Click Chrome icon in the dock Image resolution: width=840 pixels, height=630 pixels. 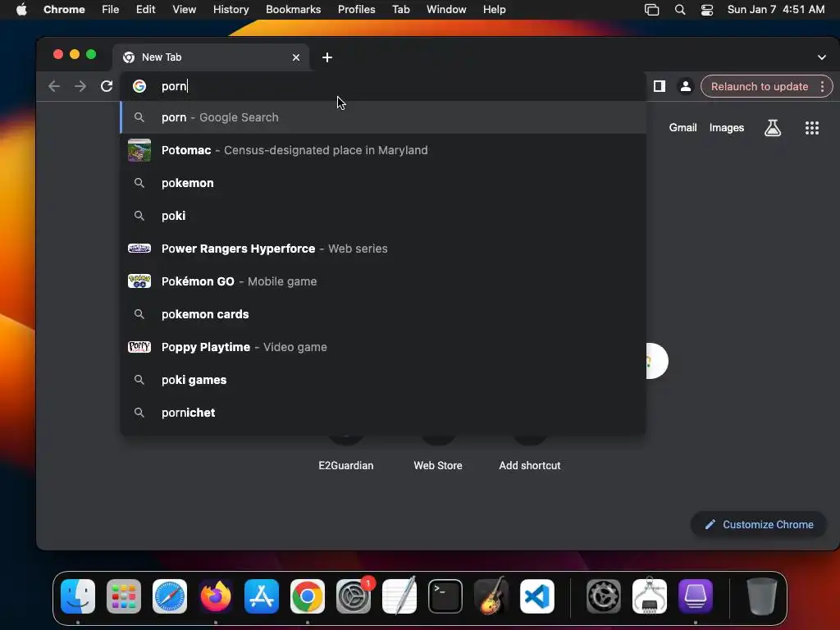308,596
